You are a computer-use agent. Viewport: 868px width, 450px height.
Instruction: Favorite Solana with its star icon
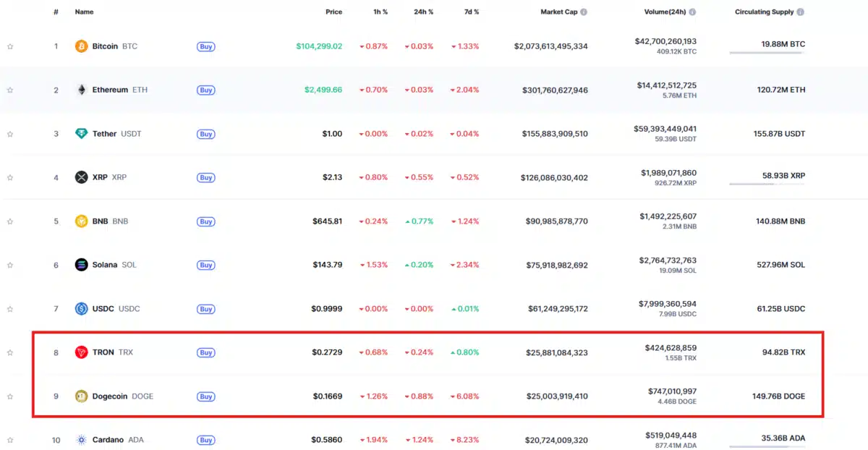tap(10, 266)
